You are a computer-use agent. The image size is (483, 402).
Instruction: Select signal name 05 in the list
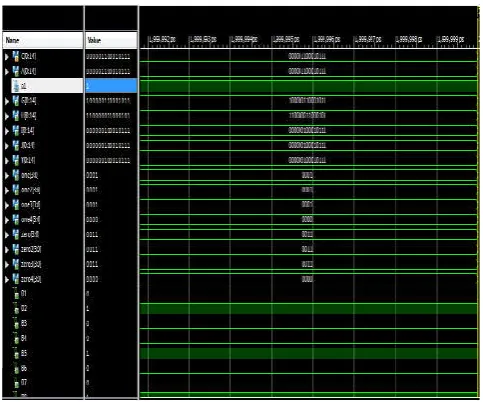[x=24, y=353]
